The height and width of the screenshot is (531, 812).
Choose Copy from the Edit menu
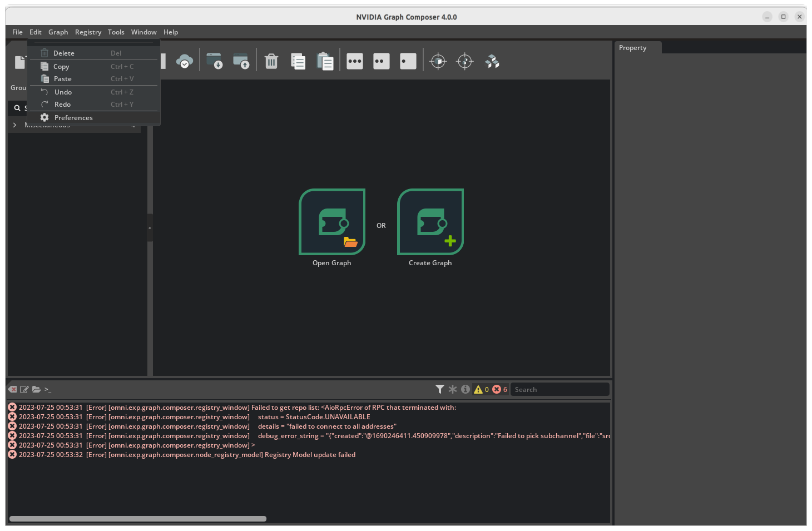point(93,67)
